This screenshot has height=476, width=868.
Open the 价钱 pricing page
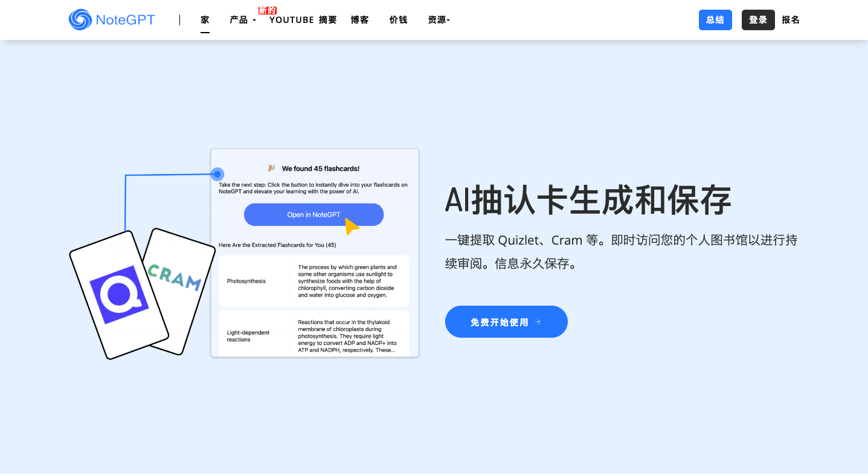398,20
